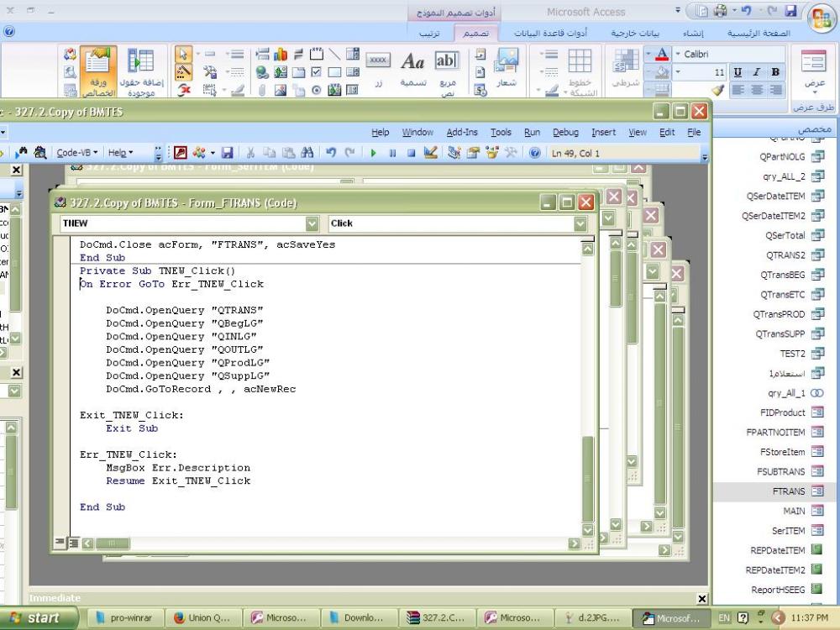Viewport: 840px width, 630px height.
Task: Switch to the بيانات خارجية ribbon tab
Action: click(635, 34)
